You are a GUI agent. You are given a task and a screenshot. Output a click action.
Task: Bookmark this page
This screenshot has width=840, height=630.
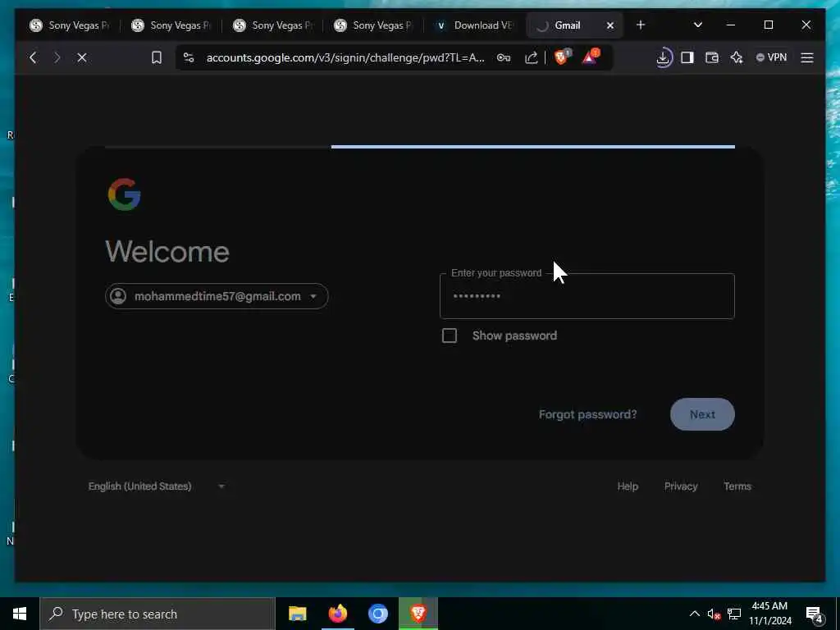coord(157,58)
